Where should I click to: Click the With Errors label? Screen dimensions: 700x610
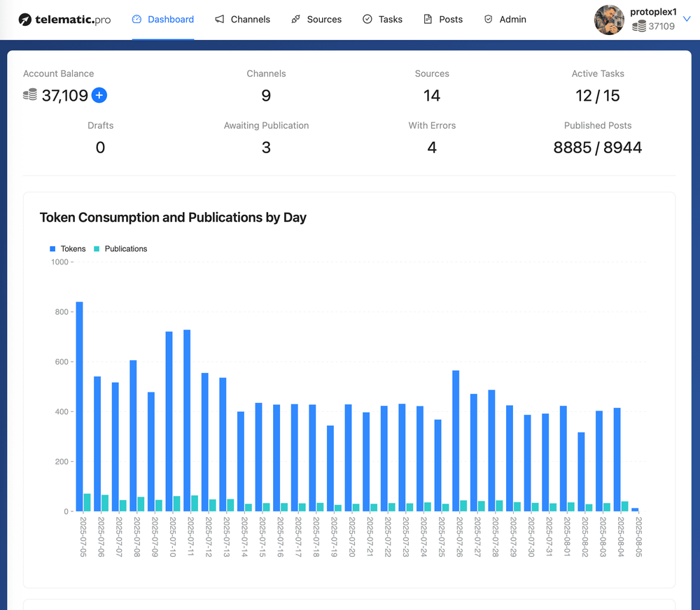tap(432, 125)
